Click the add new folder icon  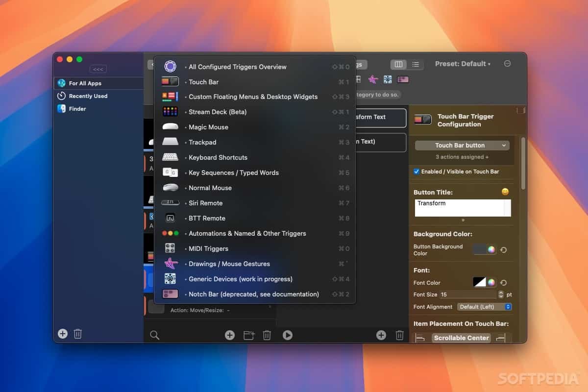[x=249, y=335]
